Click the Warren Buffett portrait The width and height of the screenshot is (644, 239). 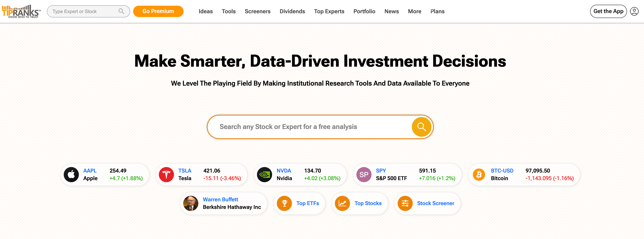(191, 203)
